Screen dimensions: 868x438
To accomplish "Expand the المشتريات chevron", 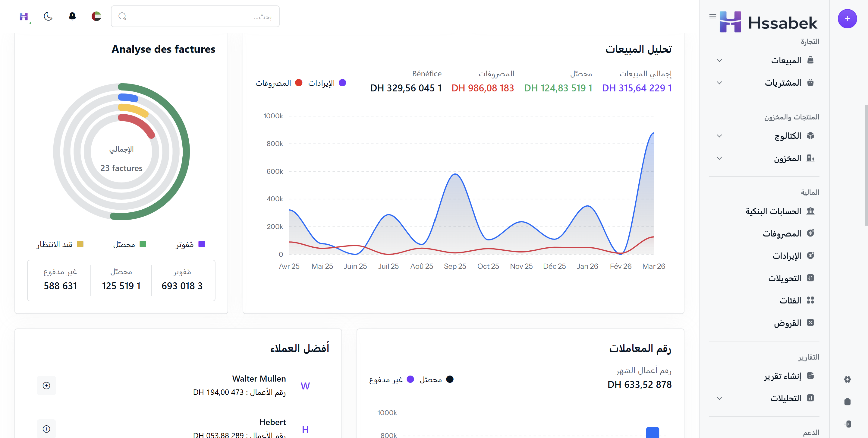I will (719, 83).
